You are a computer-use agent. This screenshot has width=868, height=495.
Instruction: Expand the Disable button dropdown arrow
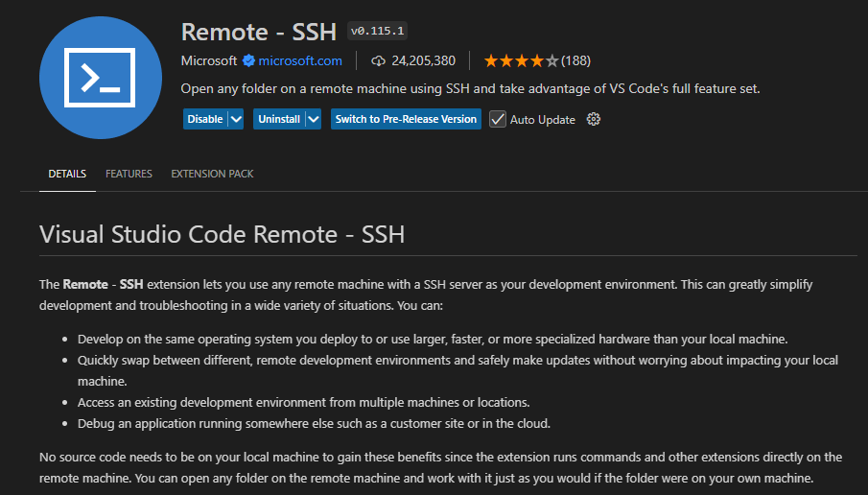point(236,119)
